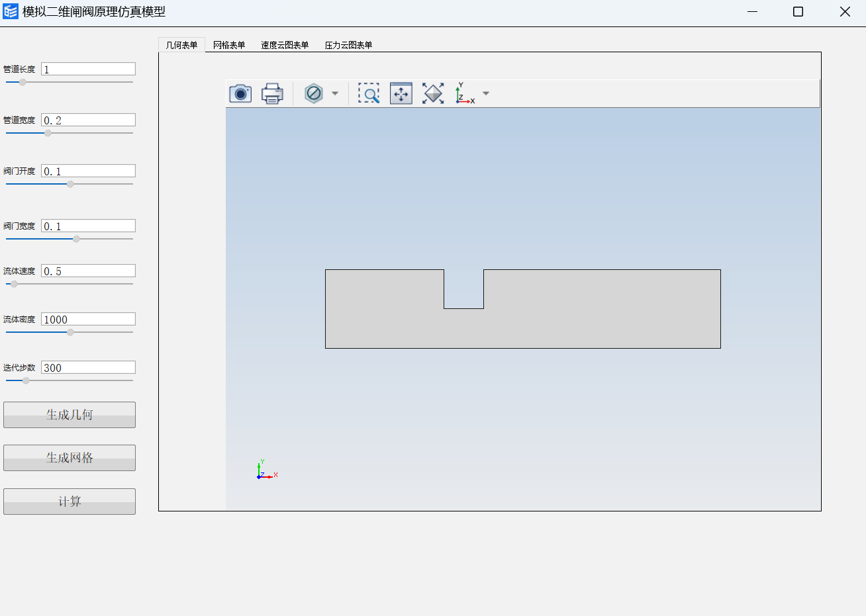Click the 迭代步数 slider handle
This screenshot has height=616, width=866.
26,380
